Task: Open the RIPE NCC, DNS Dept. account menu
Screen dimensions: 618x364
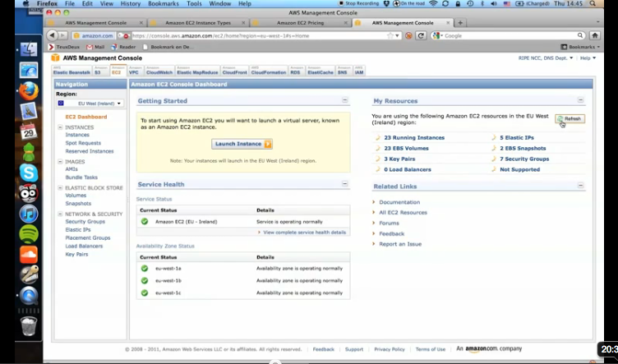Action: (546, 58)
